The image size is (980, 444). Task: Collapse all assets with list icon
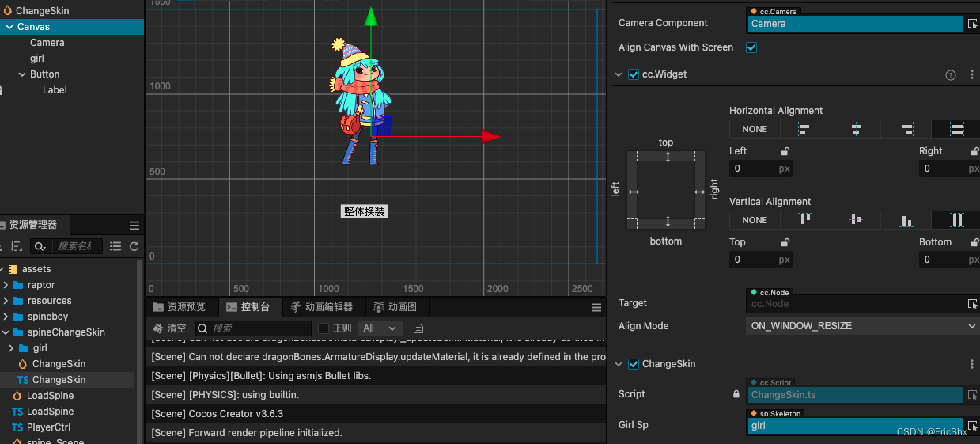point(115,246)
